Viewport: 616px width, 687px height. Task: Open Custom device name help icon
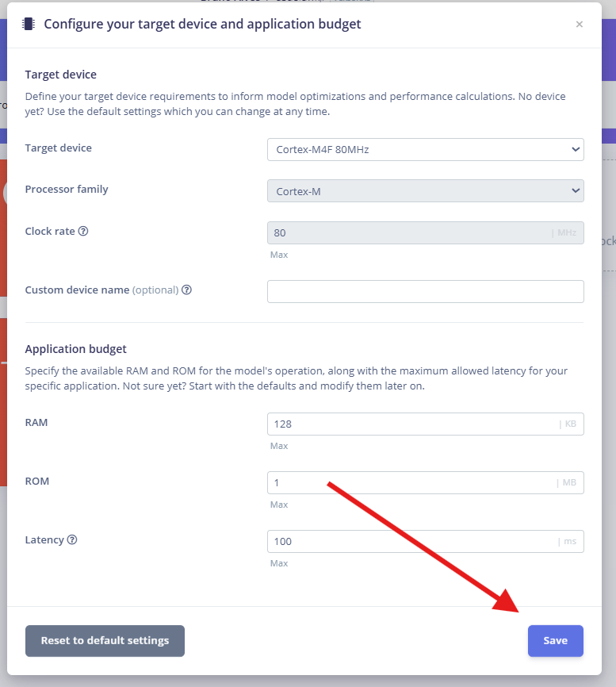[x=186, y=290]
